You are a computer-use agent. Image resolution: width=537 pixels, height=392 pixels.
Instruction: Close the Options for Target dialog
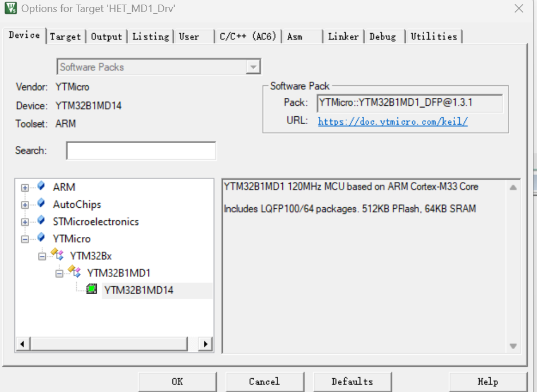click(x=519, y=9)
